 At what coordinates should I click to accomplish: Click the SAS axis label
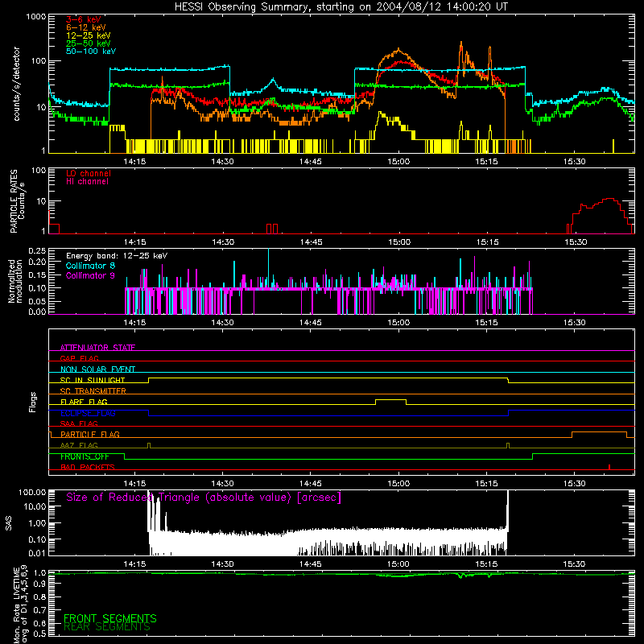click(x=8, y=523)
